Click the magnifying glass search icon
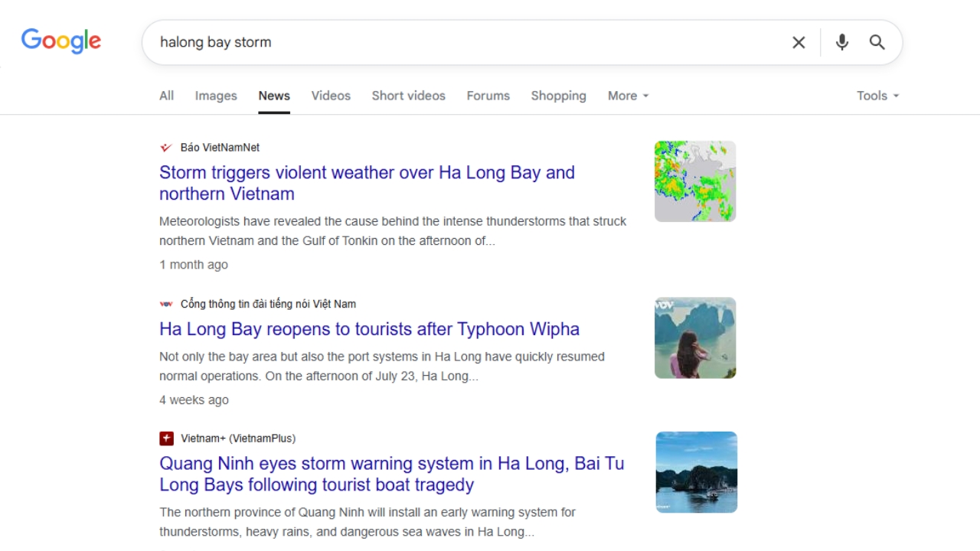980x551 pixels. click(x=877, y=42)
